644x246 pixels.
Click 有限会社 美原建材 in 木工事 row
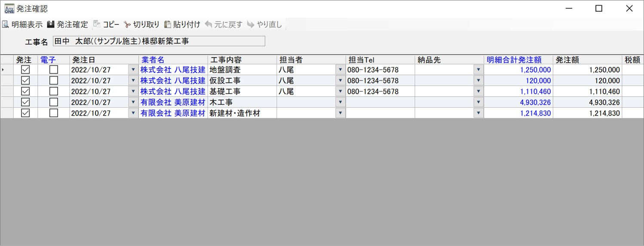tap(173, 102)
